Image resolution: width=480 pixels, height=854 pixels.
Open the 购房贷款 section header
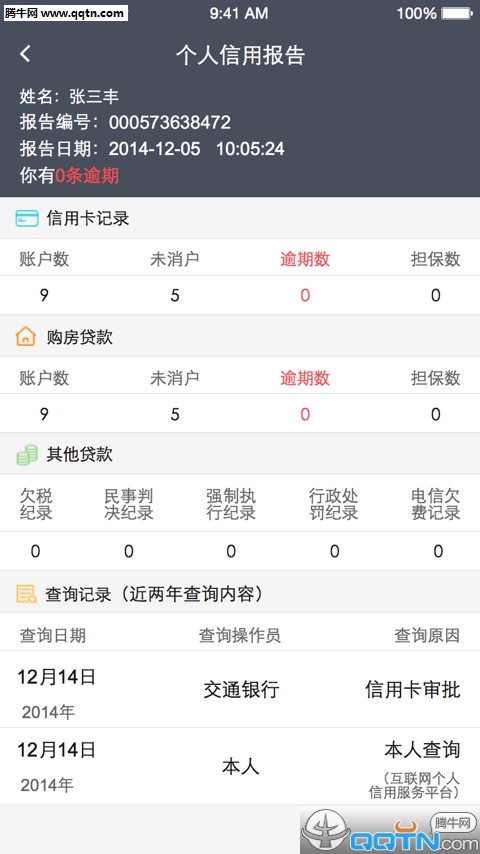pos(240,337)
